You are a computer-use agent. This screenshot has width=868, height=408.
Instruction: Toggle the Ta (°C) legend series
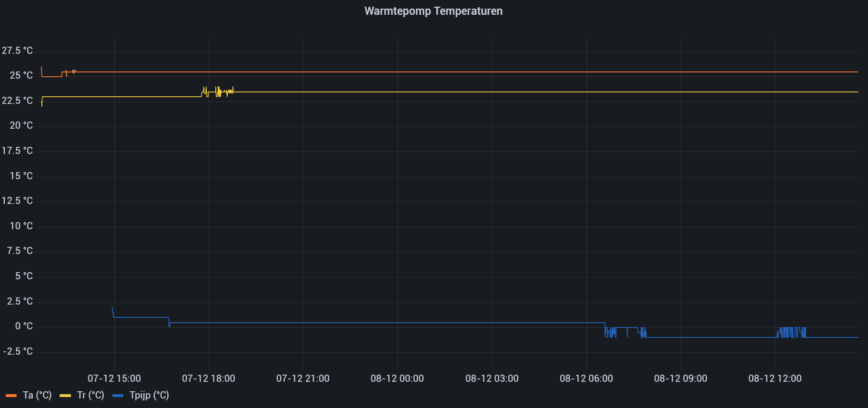point(37,395)
